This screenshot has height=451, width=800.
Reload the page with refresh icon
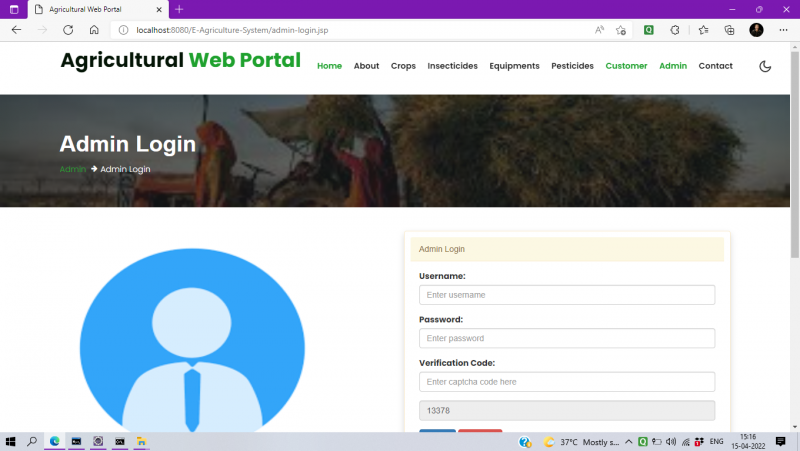click(x=68, y=30)
